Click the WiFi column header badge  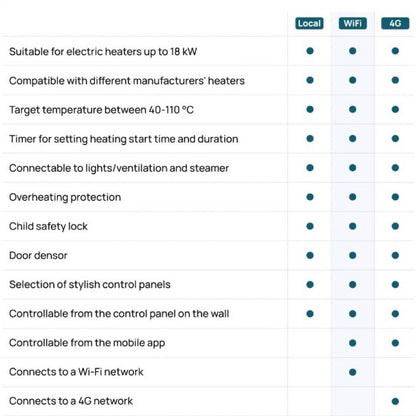point(353,23)
